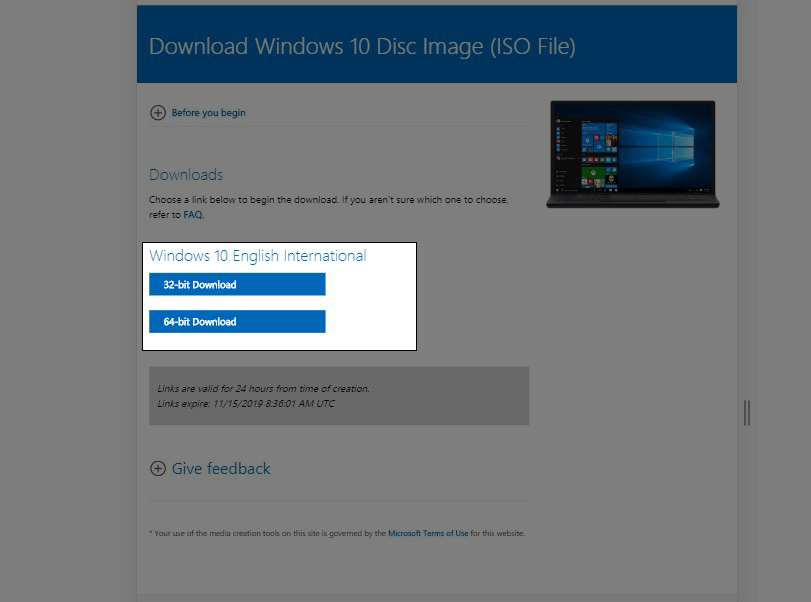Click the Before you begin label text
811x602 pixels.
207,113
